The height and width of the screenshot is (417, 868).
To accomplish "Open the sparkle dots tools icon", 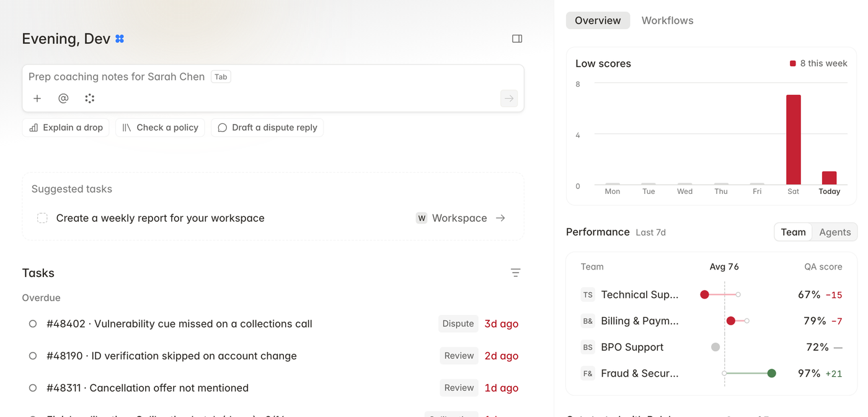I will click(x=90, y=98).
